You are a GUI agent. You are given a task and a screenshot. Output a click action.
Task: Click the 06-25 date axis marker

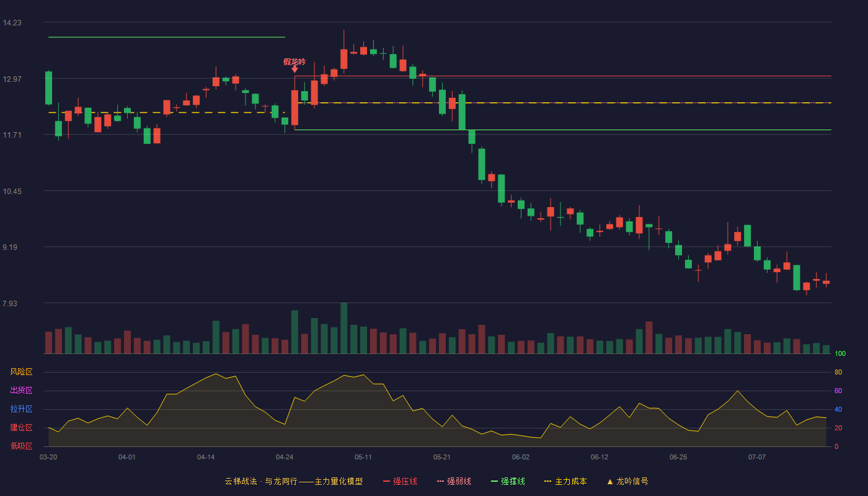[678, 457]
